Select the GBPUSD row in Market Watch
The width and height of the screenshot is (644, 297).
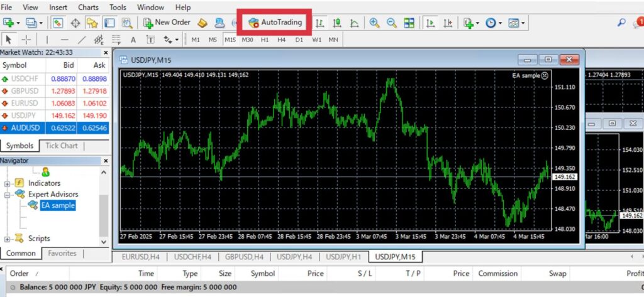coord(54,91)
